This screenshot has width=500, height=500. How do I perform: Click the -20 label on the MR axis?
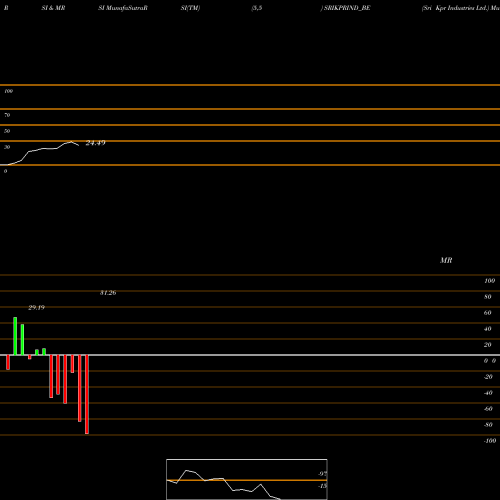pyautogui.click(x=488, y=377)
